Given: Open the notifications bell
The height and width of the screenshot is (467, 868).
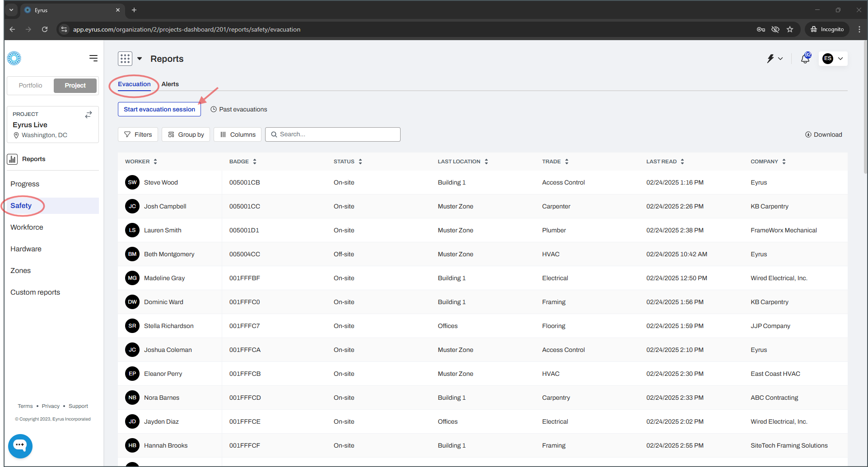Looking at the screenshot, I should tap(805, 58).
